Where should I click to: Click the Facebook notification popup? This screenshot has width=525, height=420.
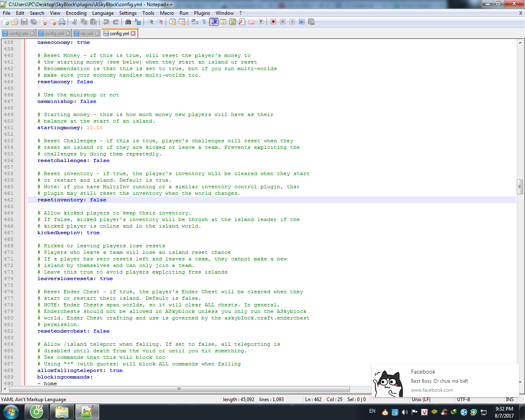tap(445, 381)
